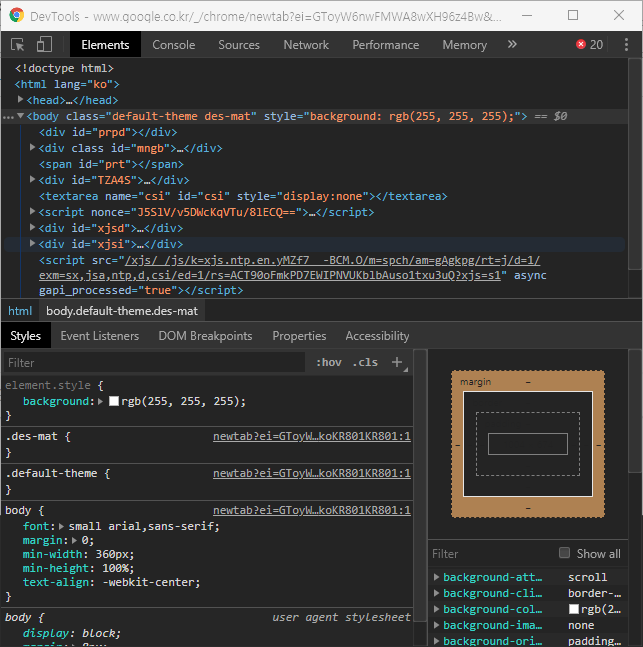Viewport: 643px width, 647px height.
Task: Switch to the Elements tab
Action: coord(105,45)
